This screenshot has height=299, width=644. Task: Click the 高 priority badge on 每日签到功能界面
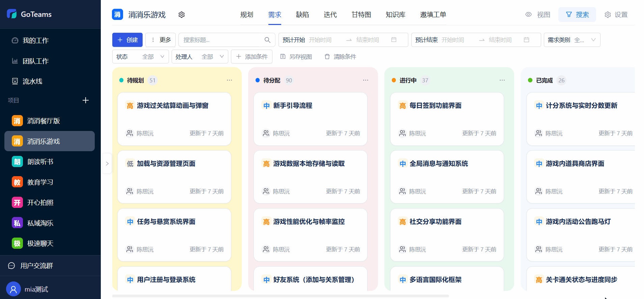coord(403,106)
